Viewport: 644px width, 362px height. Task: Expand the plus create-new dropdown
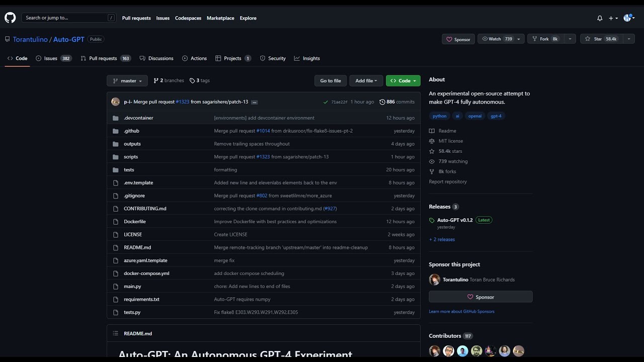[613, 18]
